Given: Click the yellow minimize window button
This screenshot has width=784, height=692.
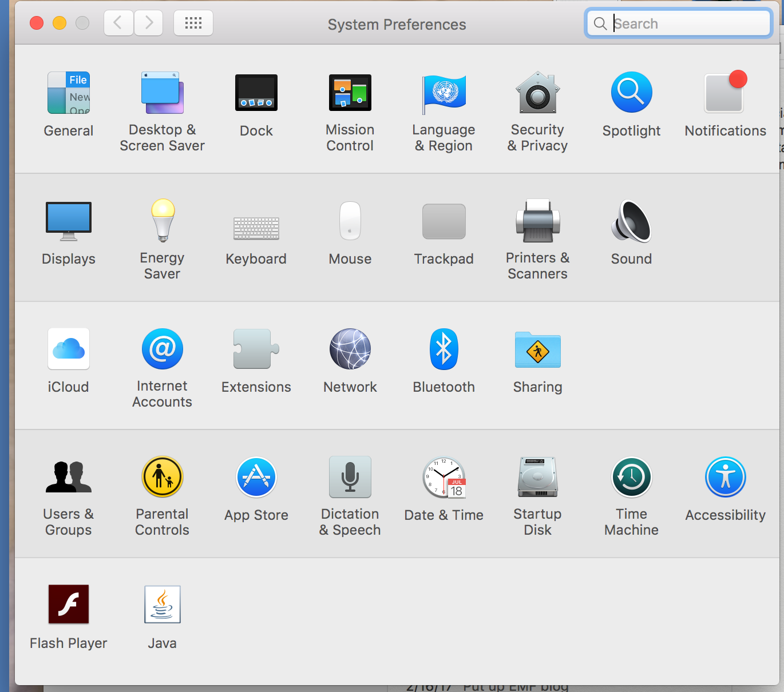Looking at the screenshot, I should coord(60,23).
